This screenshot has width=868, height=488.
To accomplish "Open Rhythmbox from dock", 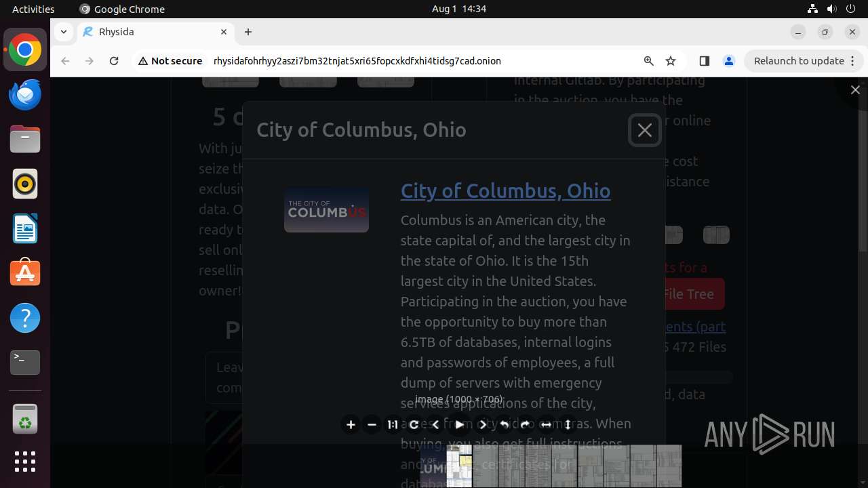I will (25, 184).
